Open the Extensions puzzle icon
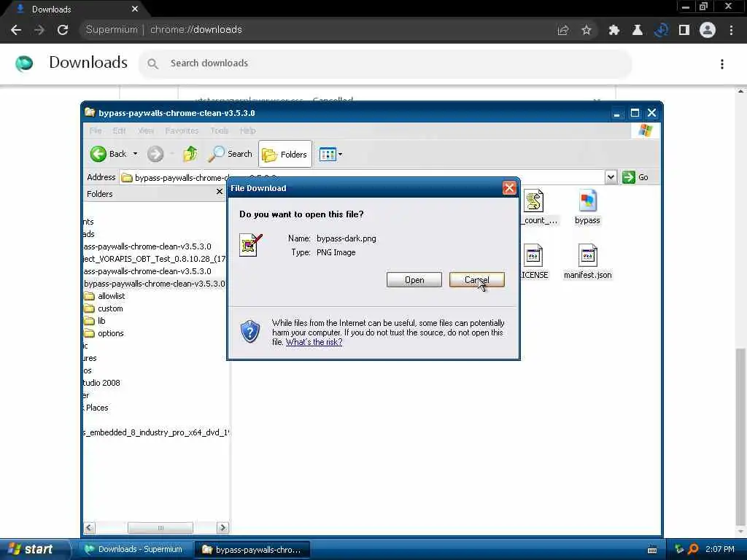This screenshot has height=560, width=747. click(614, 30)
